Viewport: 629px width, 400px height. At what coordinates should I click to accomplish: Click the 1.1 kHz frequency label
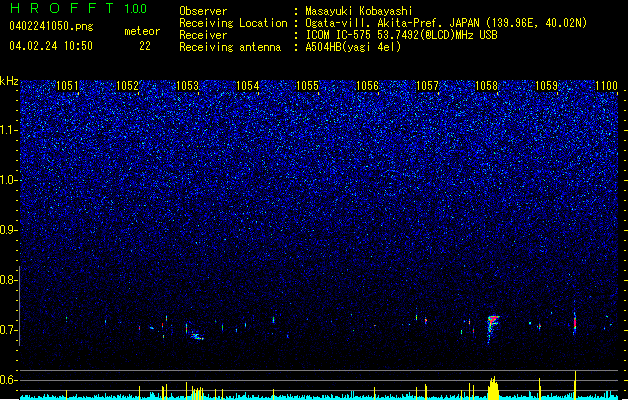pos(9,130)
